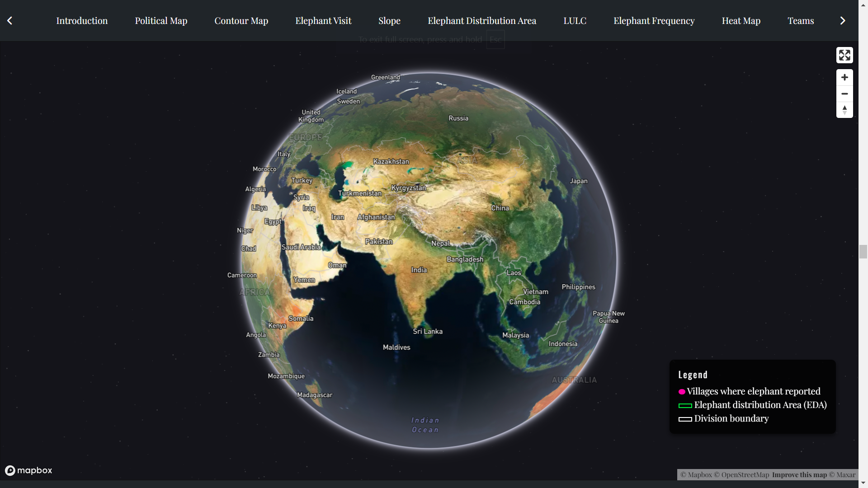Click the Oman label

click(x=337, y=265)
